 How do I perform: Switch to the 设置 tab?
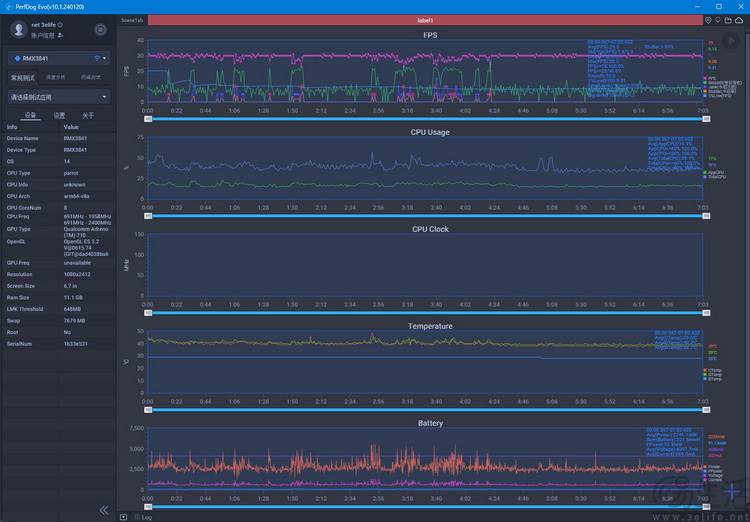click(x=59, y=115)
